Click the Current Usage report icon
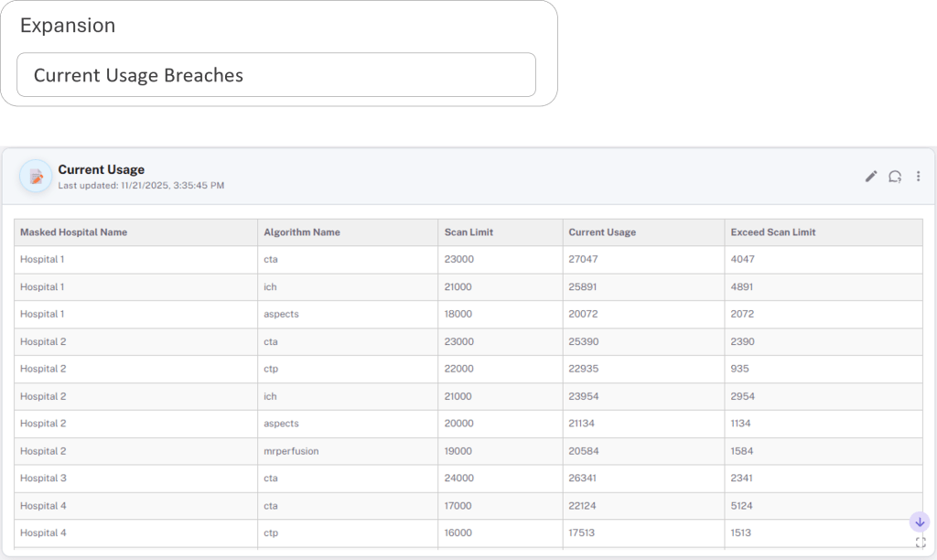This screenshot has width=937, height=560. [x=36, y=177]
